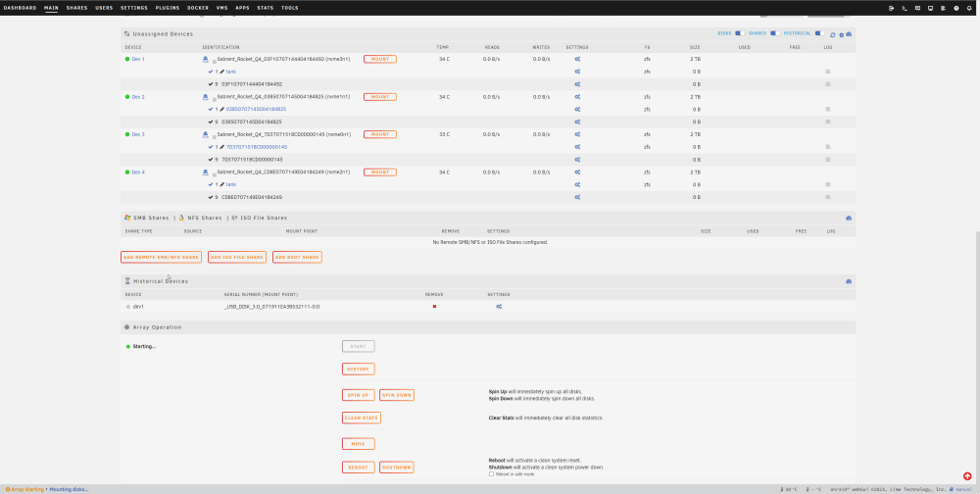Click back-to-top red arrow icon
980x494 pixels.
coord(967,476)
